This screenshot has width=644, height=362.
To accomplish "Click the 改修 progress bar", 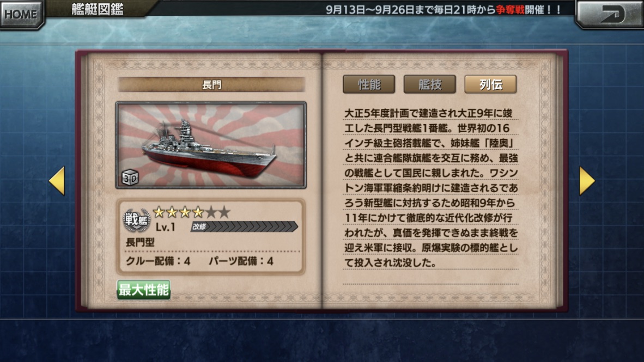I will click(x=245, y=226).
